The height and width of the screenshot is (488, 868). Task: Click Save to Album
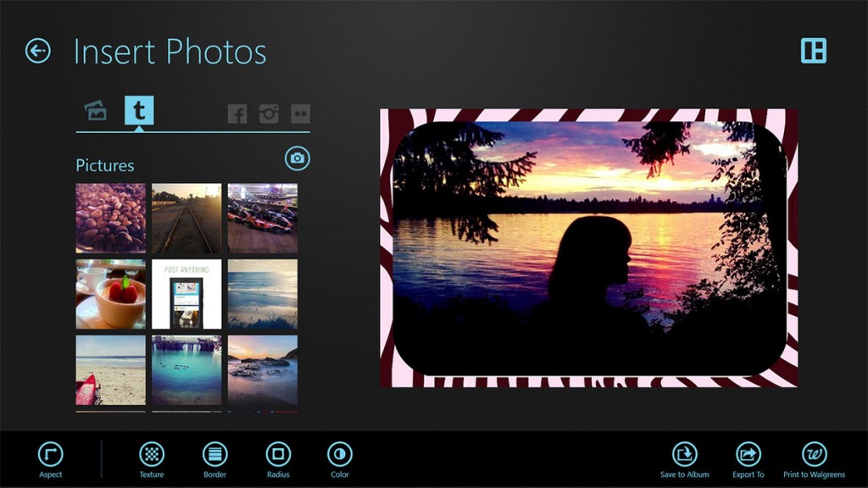[x=685, y=454]
